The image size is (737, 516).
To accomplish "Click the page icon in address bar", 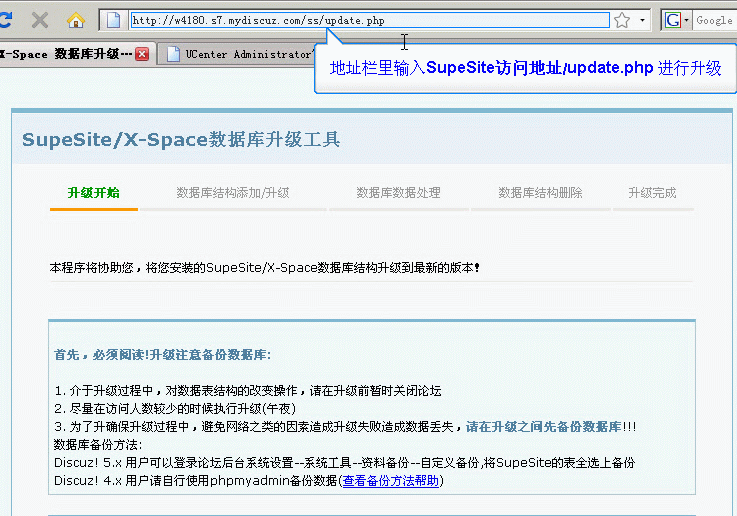I will [114, 20].
